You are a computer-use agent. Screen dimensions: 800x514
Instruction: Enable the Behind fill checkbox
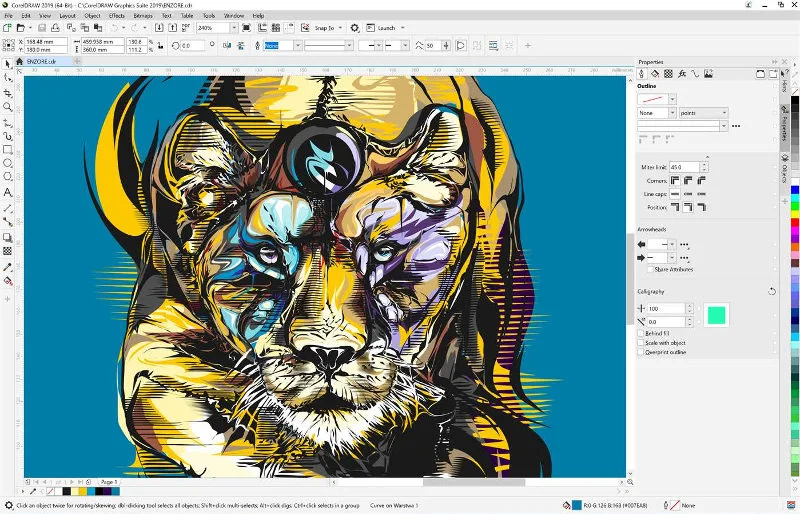[x=641, y=333]
